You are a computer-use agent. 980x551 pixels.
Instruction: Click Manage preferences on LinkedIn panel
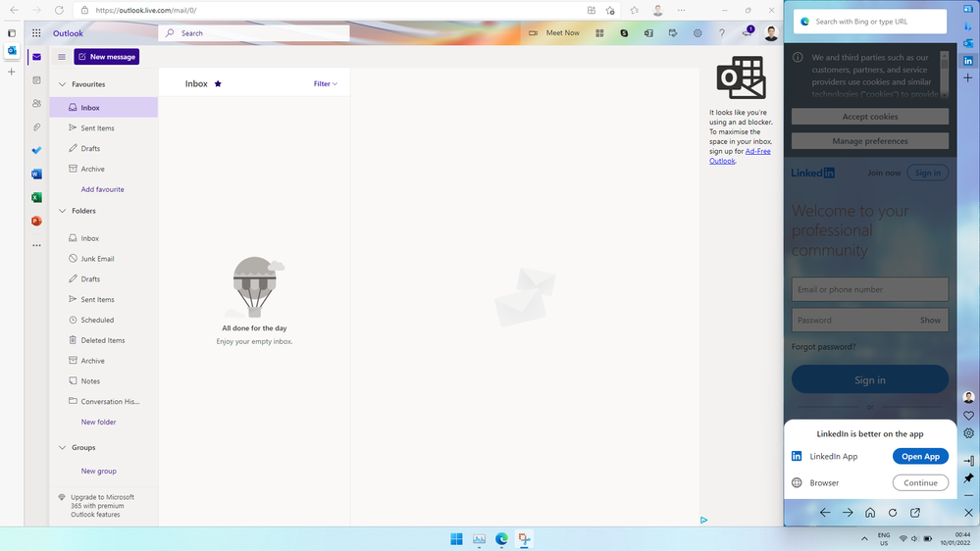tap(870, 141)
